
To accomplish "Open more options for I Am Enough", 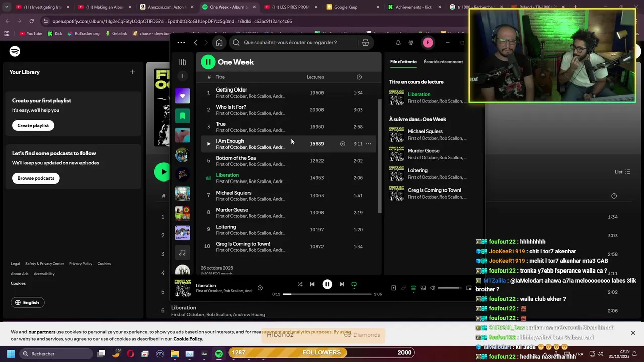I will (x=369, y=144).
